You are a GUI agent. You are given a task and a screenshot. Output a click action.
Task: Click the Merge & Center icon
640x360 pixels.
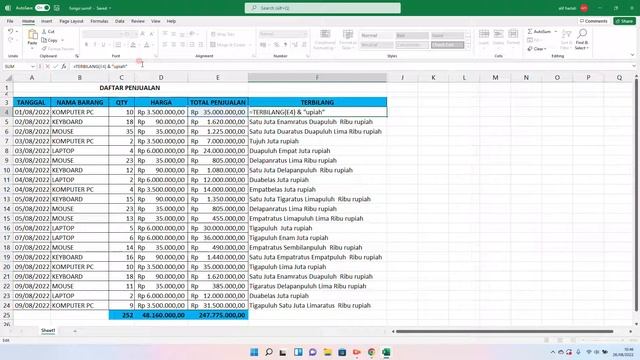(x=213, y=44)
